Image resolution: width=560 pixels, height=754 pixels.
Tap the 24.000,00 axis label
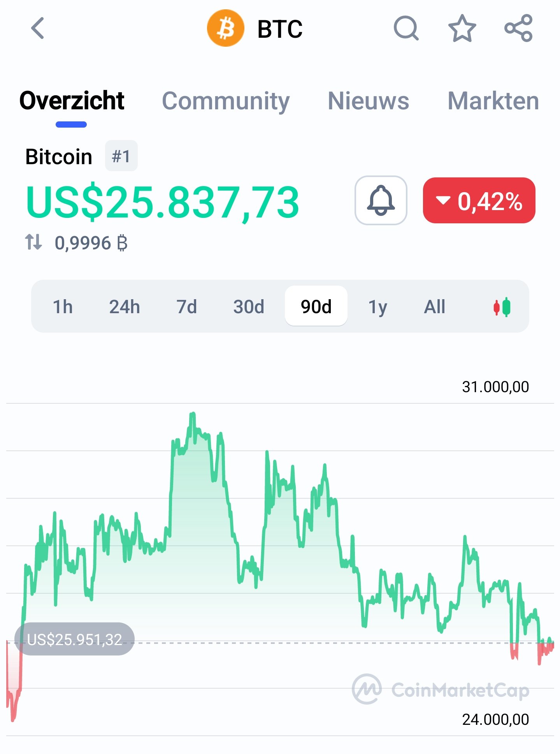tap(495, 719)
